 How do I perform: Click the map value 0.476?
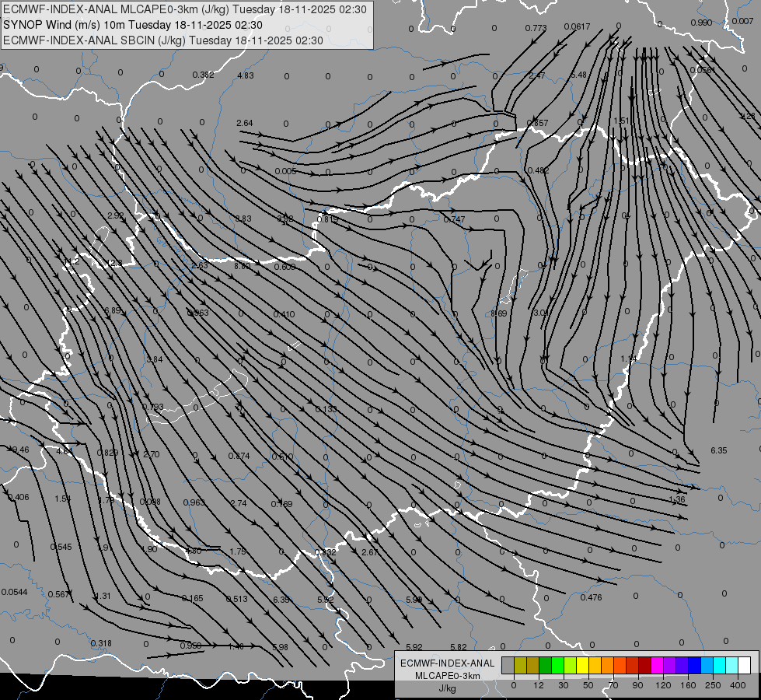coord(591,597)
